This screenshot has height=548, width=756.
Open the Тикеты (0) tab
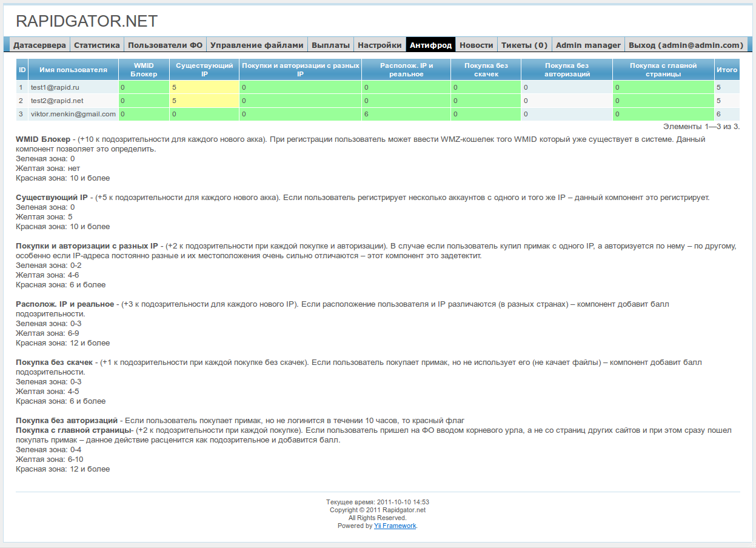point(524,45)
